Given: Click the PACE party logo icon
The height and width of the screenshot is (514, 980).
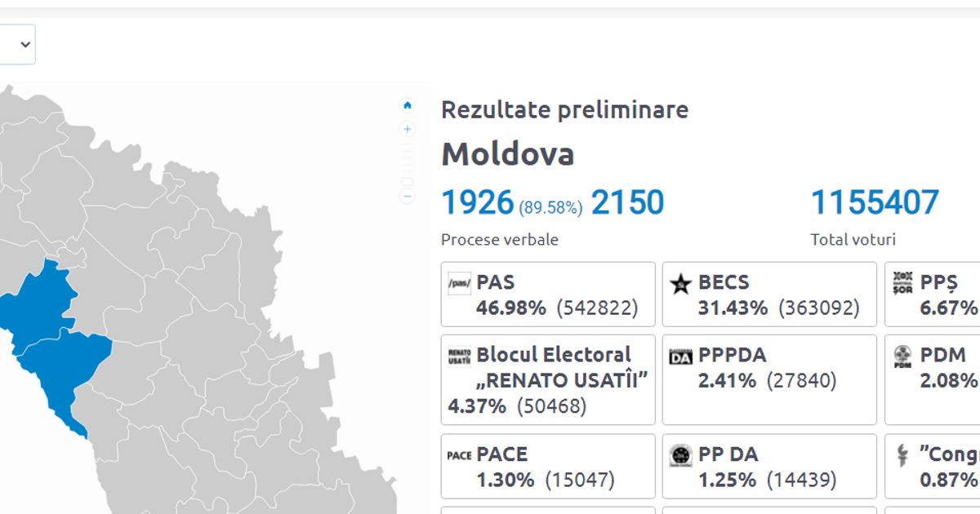Looking at the screenshot, I should click(x=460, y=455).
